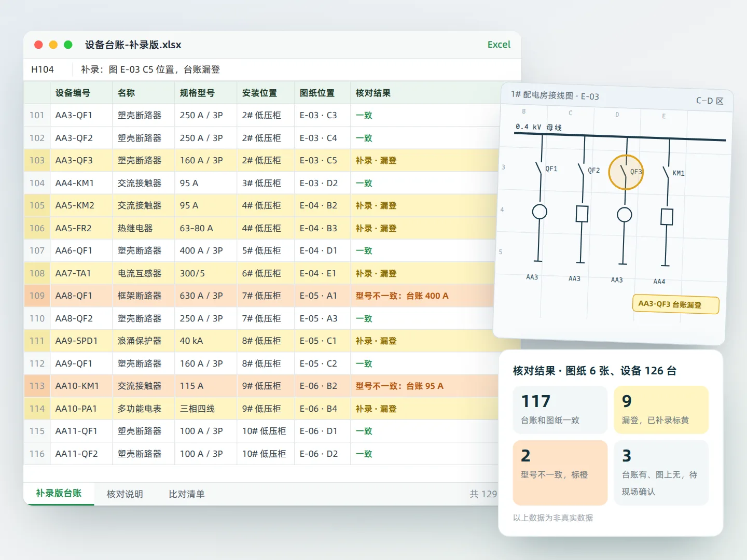The width and height of the screenshot is (747, 560).
Task: Click the yellow minimize window button
Action: click(x=53, y=45)
